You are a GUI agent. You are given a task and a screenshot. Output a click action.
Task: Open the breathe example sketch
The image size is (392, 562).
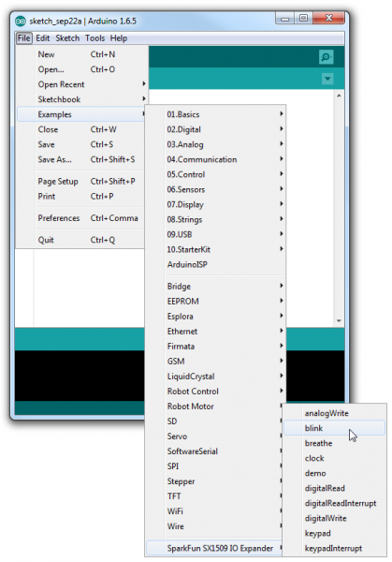334,443
